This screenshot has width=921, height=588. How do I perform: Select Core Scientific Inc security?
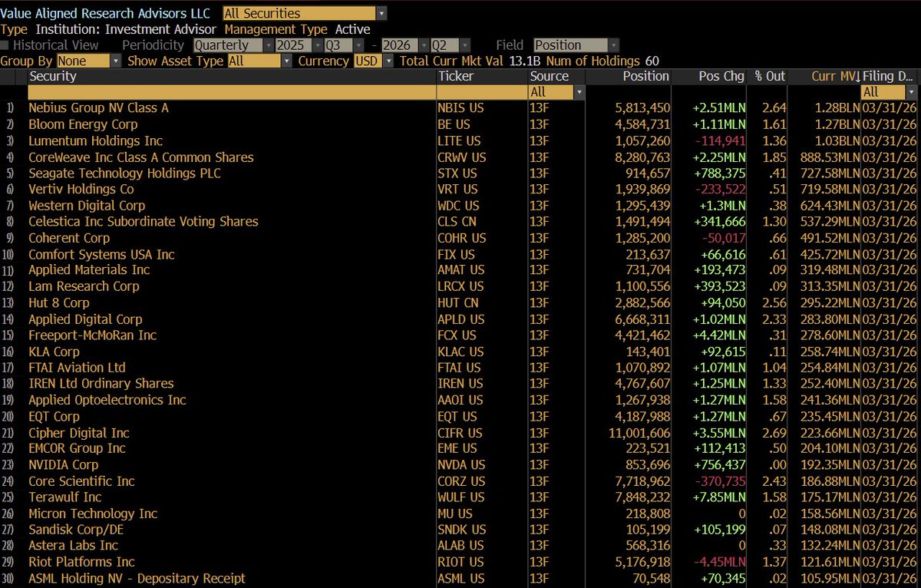tap(81, 481)
